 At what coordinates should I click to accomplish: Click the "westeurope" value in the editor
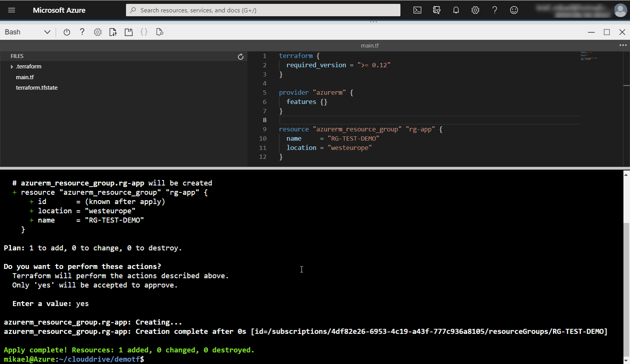coord(350,148)
